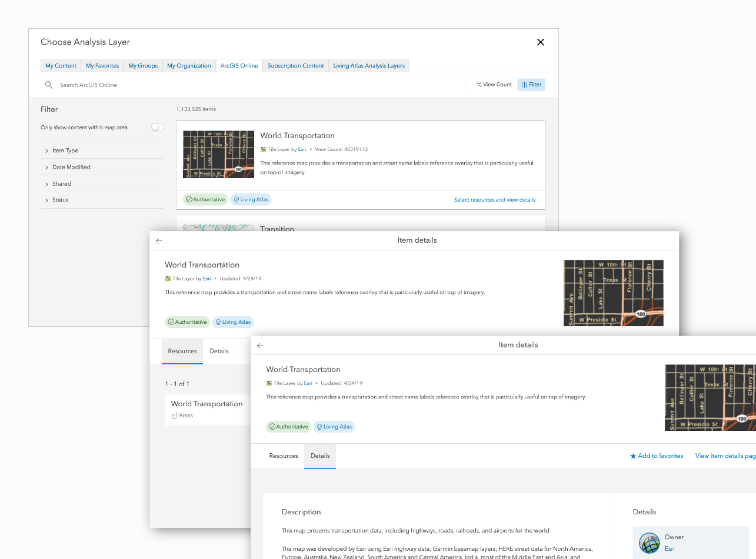
Task: Expand the Date Modified filter
Action: (71, 167)
